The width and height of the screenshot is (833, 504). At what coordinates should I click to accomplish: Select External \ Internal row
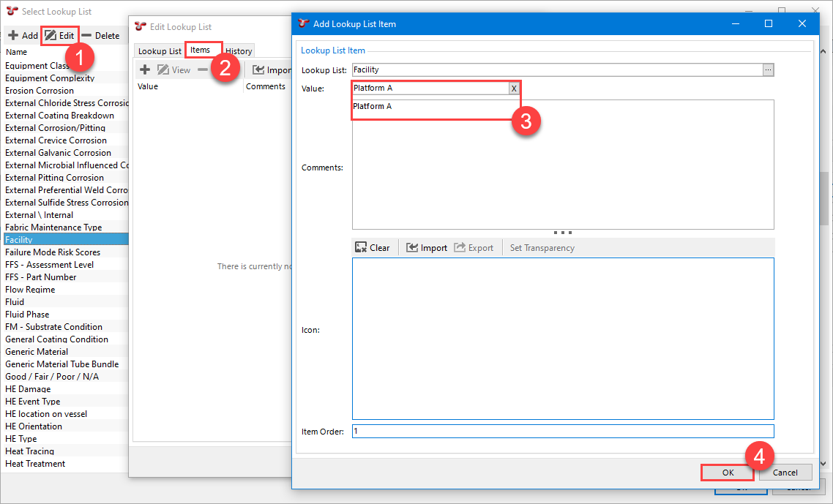66,214
